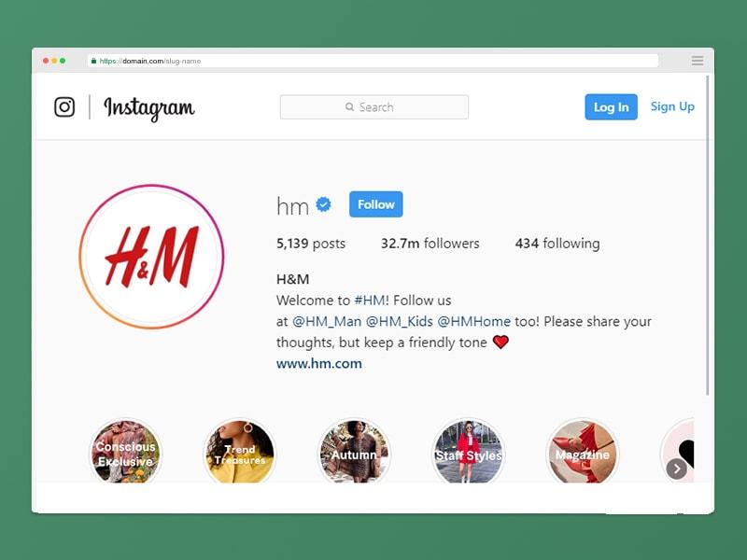
Task: Click the Instagram wordmark logo
Action: click(x=149, y=108)
